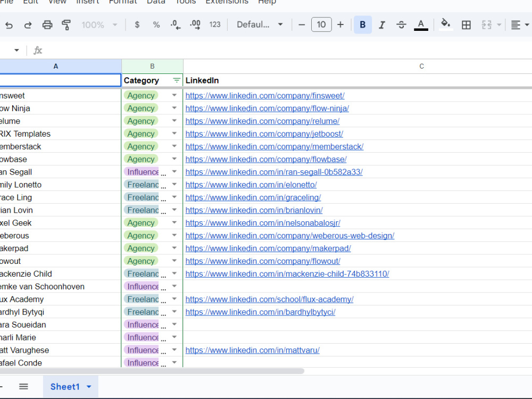The width and height of the screenshot is (532, 399).
Task: Open category dropdown for Makerpad row
Action: (x=174, y=248)
